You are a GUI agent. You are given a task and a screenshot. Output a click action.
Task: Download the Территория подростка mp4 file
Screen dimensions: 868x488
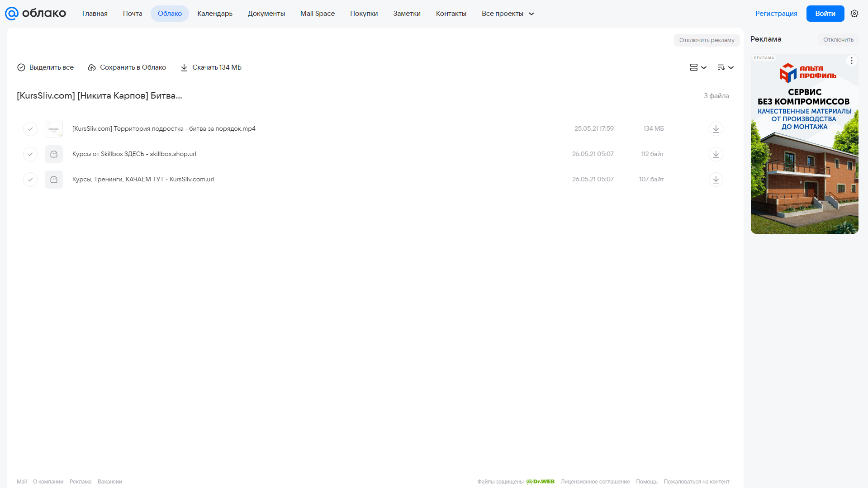716,129
